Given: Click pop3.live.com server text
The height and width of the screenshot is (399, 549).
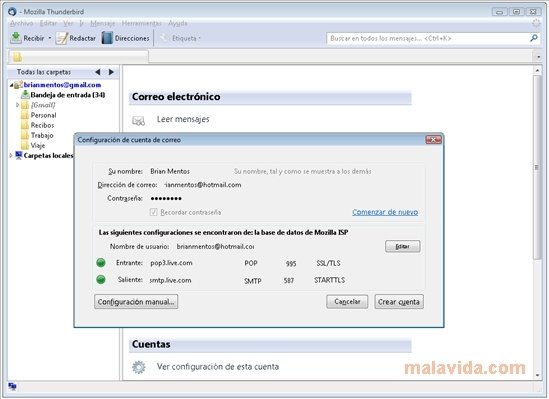Looking at the screenshot, I should click(x=171, y=263).
